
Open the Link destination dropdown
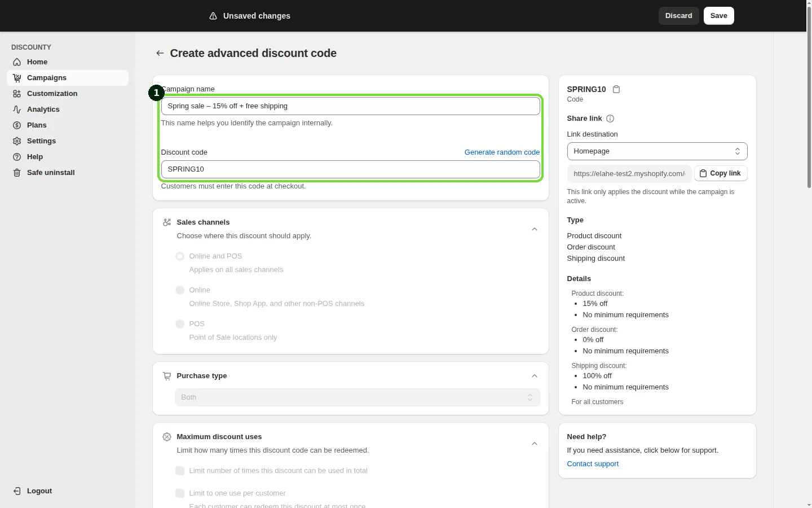click(657, 151)
